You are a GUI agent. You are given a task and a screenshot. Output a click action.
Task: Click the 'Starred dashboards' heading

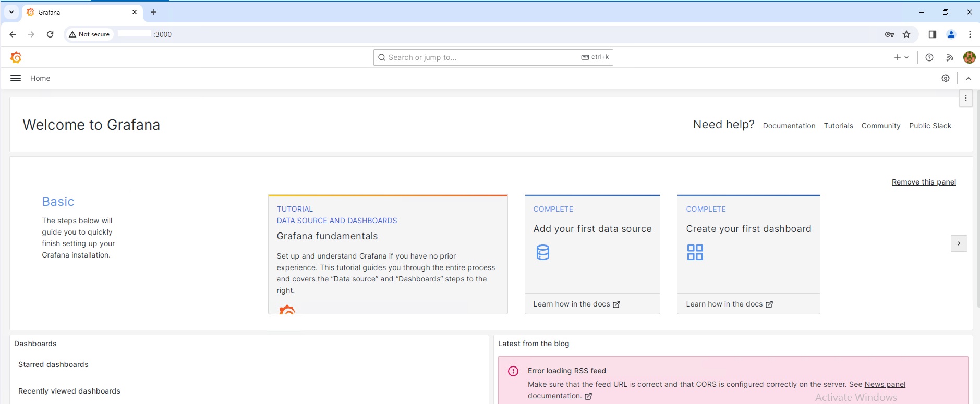(53, 364)
